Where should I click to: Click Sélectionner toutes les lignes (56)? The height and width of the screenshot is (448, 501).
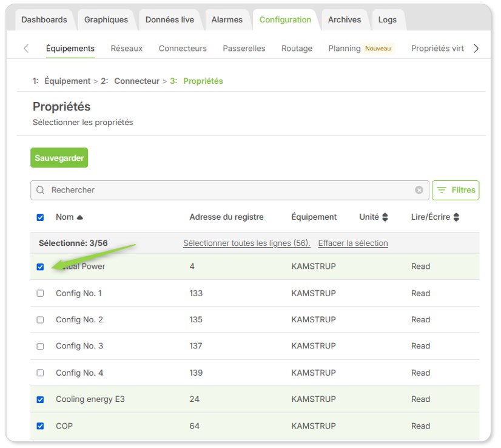247,243
